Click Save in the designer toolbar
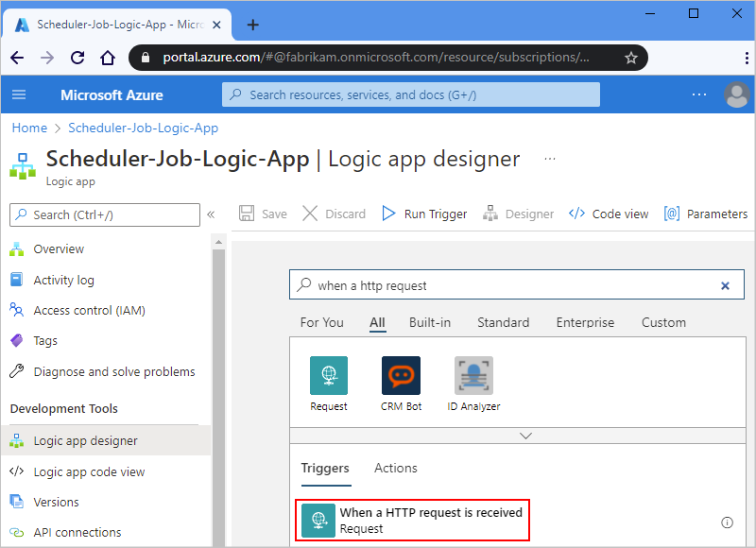Screen dimensions: 756x548 pyautogui.click(x=264, y=214)
